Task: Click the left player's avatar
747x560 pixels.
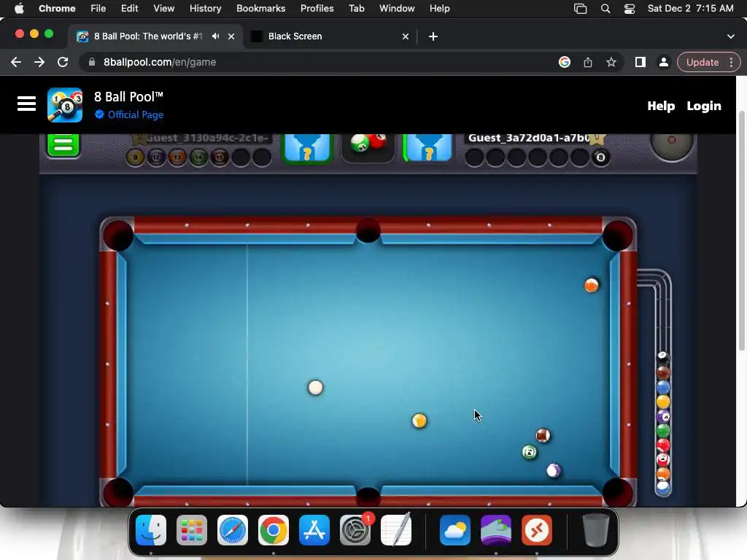Action: 307,148
